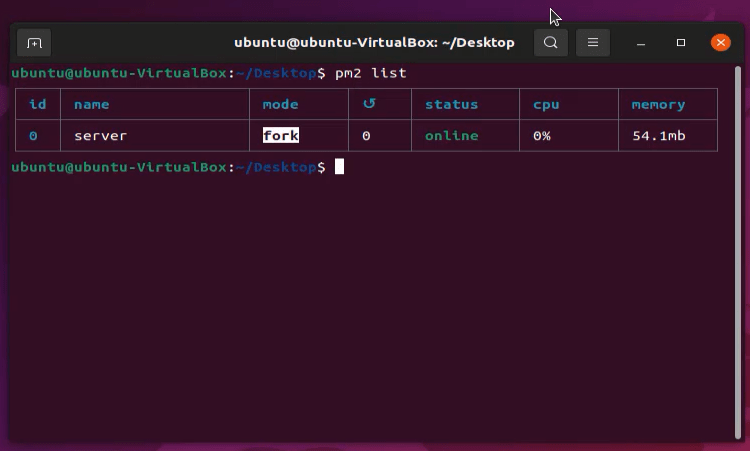Click the 'pm2 list' command text
This screenshot has height=451, width=750.
371,73
